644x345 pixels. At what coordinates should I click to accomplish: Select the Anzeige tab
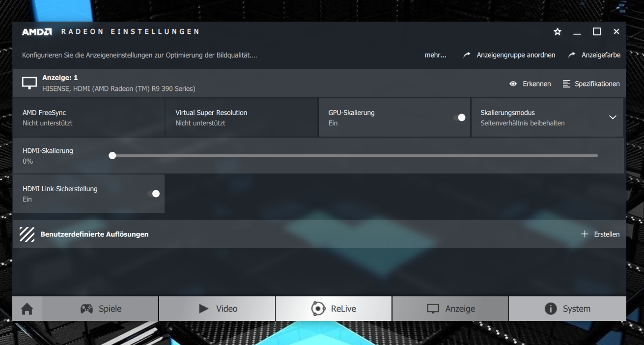[450, 309]
